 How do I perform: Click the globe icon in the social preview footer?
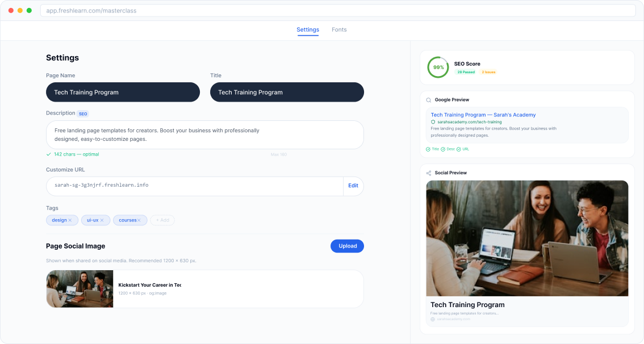pos(433,319)
